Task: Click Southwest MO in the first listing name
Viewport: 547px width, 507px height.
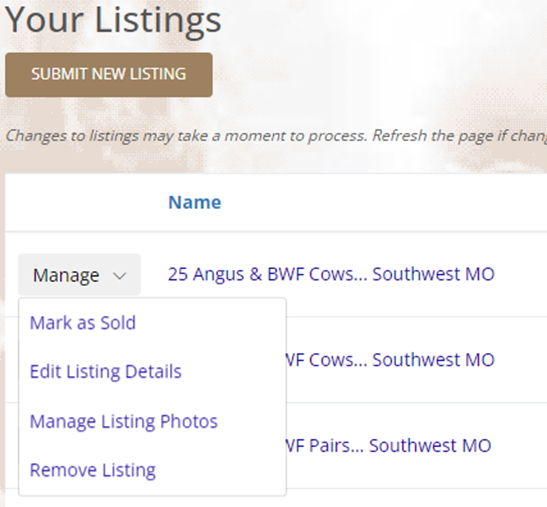Action: coord(433,274)
